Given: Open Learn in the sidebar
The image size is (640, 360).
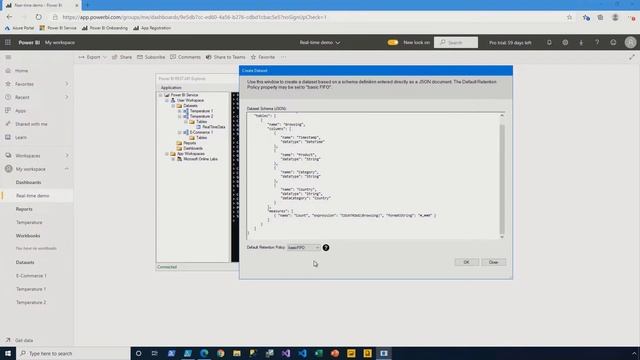Looking at the screenshot, I should 21,138.
